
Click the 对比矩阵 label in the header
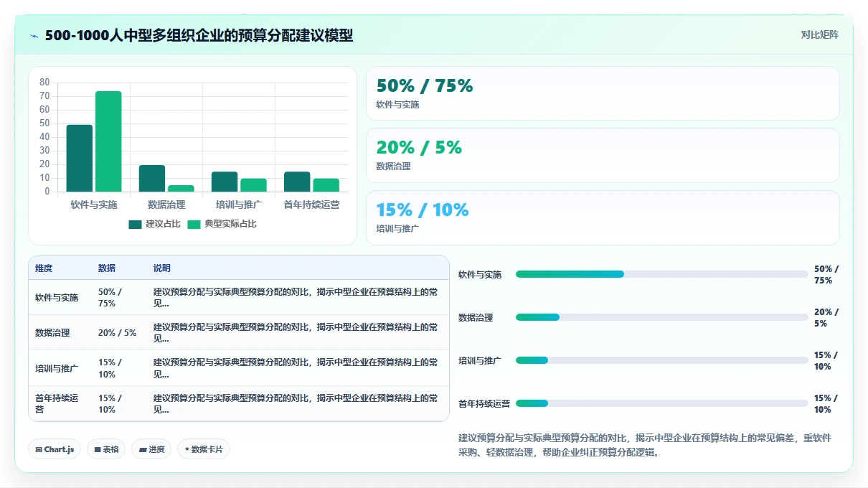pos(819,34)
